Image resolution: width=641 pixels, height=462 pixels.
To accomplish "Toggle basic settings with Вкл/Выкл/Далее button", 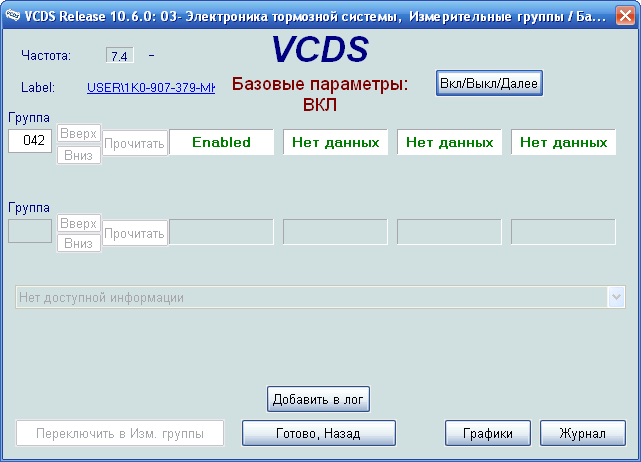I will point(489,83).
